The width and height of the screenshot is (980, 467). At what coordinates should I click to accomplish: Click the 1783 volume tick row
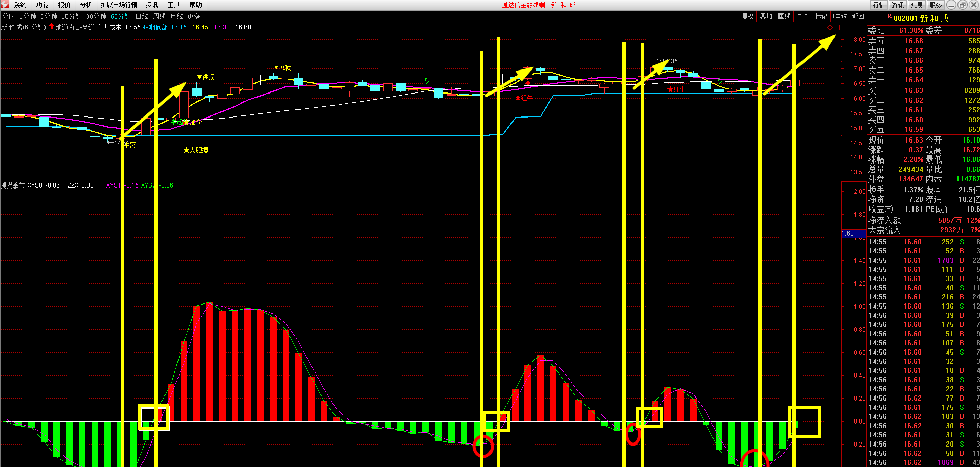(924, 261)
